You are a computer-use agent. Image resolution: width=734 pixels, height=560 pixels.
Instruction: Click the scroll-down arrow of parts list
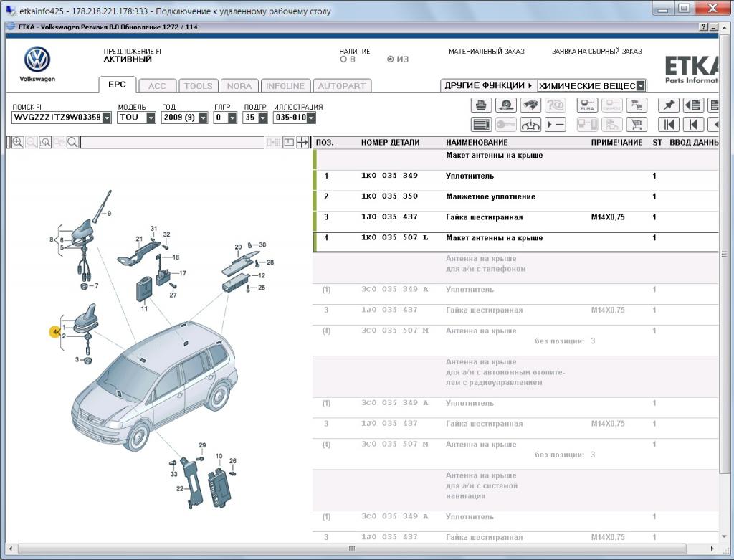pos(724,536)
